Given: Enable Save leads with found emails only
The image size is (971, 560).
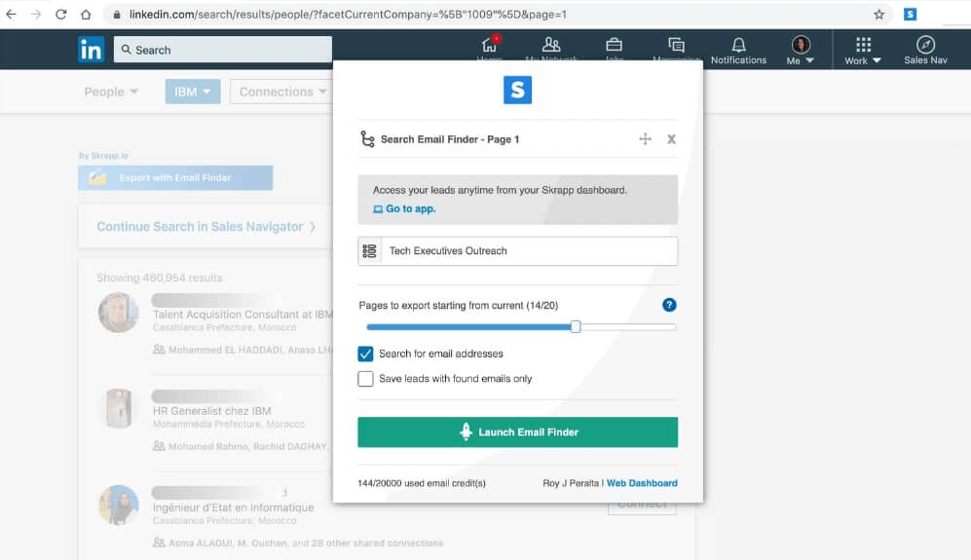Looking at the screenshot, I should pos(366,379).
